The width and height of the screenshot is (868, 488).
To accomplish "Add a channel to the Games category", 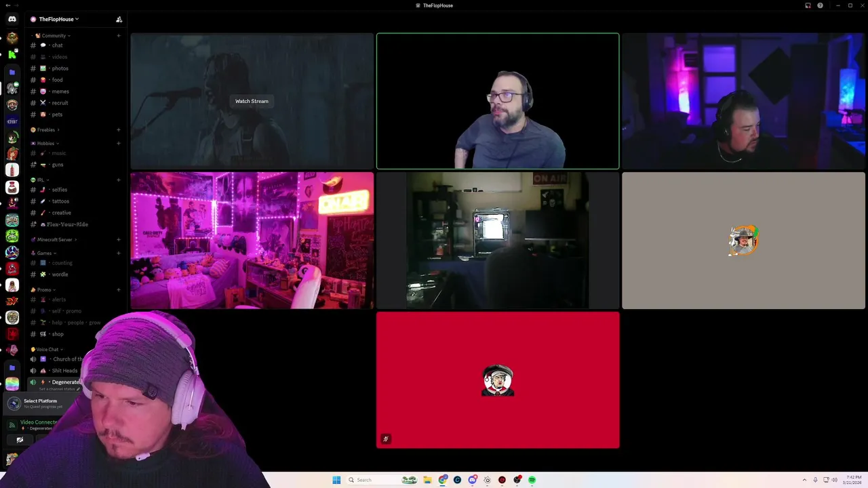I will click(118, 253).
